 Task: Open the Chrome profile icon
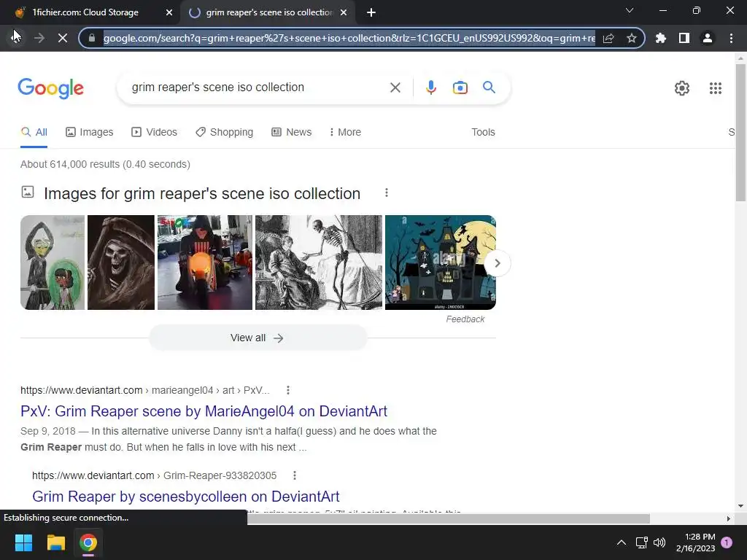708,38
